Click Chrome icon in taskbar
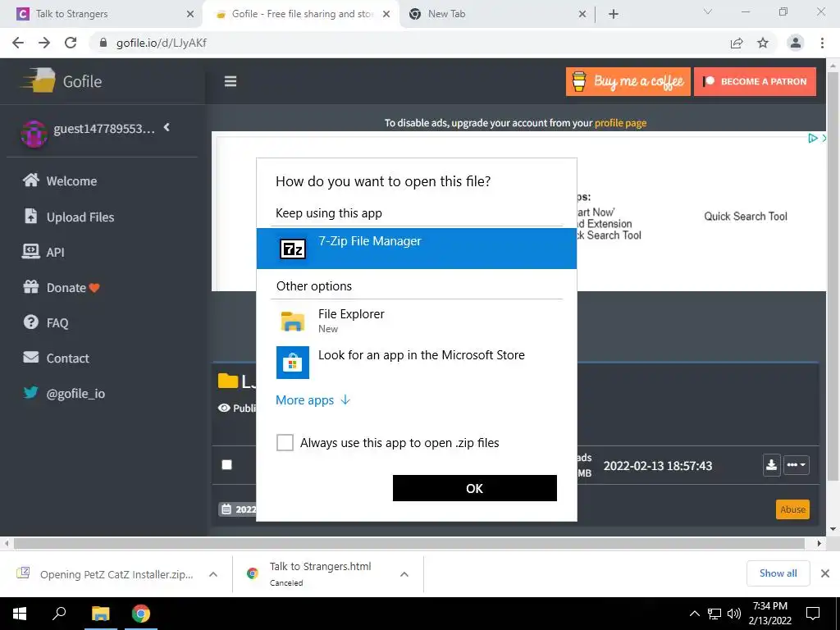The image size is (840, 630). click(141, 614)
